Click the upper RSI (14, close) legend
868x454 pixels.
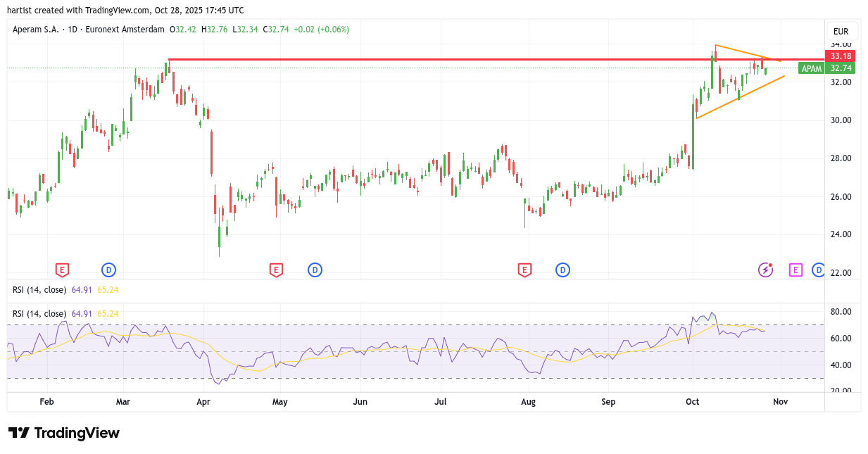tap(39, 289)
